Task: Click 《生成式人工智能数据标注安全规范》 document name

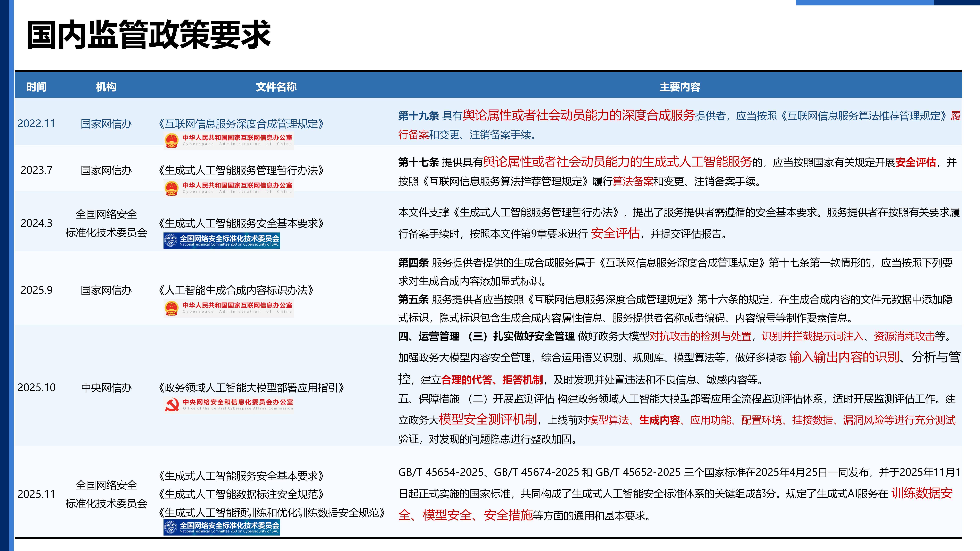Action: [x=241, y=494]
